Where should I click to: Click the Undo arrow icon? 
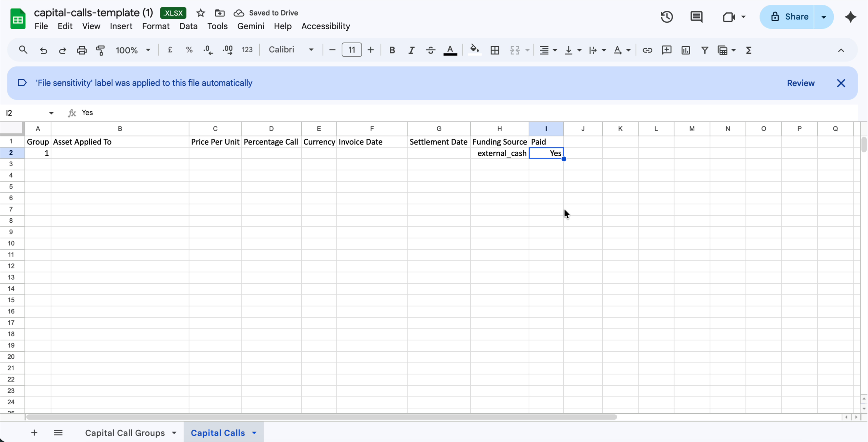pos(44,50)
